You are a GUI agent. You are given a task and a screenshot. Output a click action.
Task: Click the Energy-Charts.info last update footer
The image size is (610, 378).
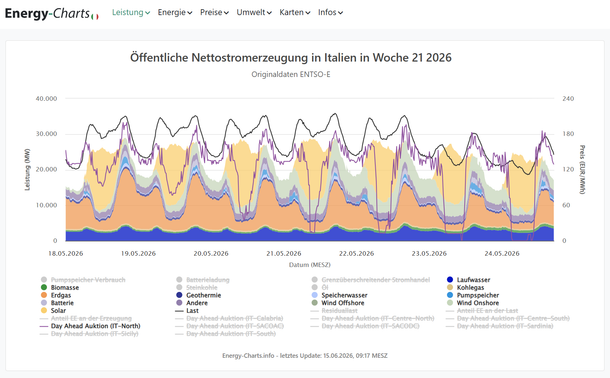pyautogui.click(x=305, y=355)
